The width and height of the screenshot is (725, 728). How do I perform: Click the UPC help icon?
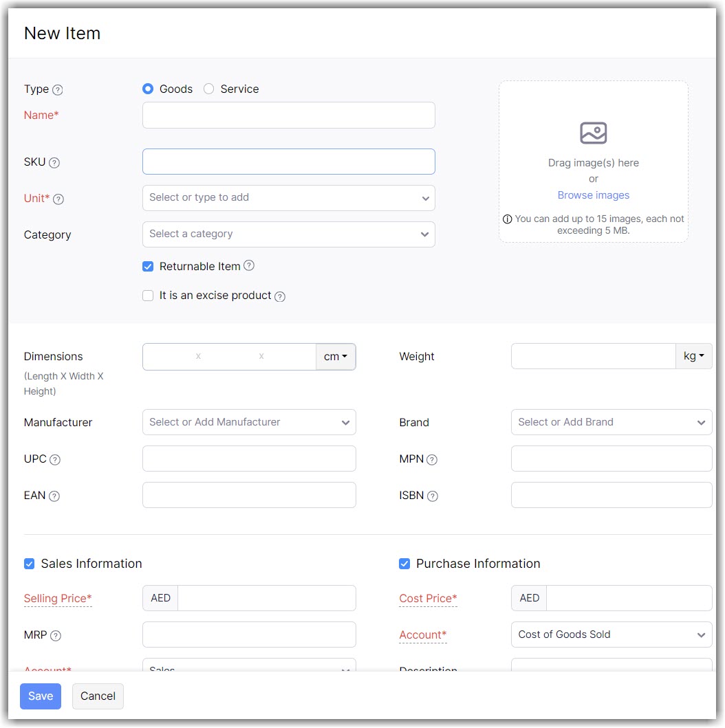point(55,460)
